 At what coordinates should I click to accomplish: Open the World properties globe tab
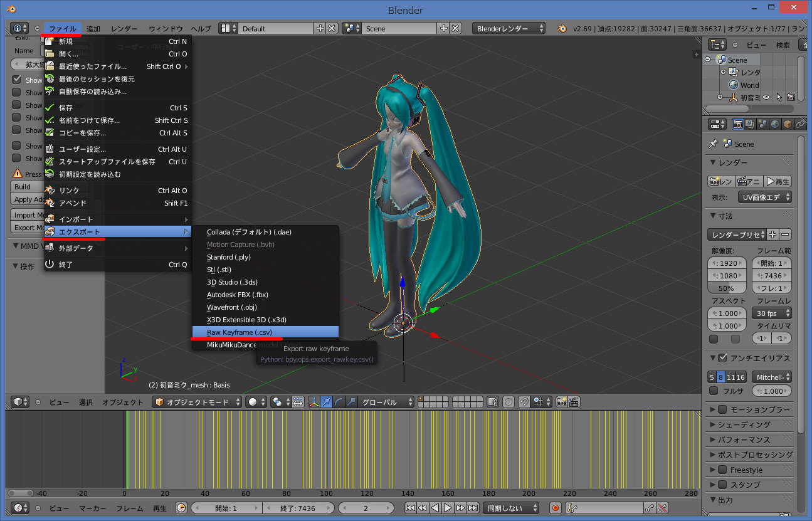click(x=775, y=124)
